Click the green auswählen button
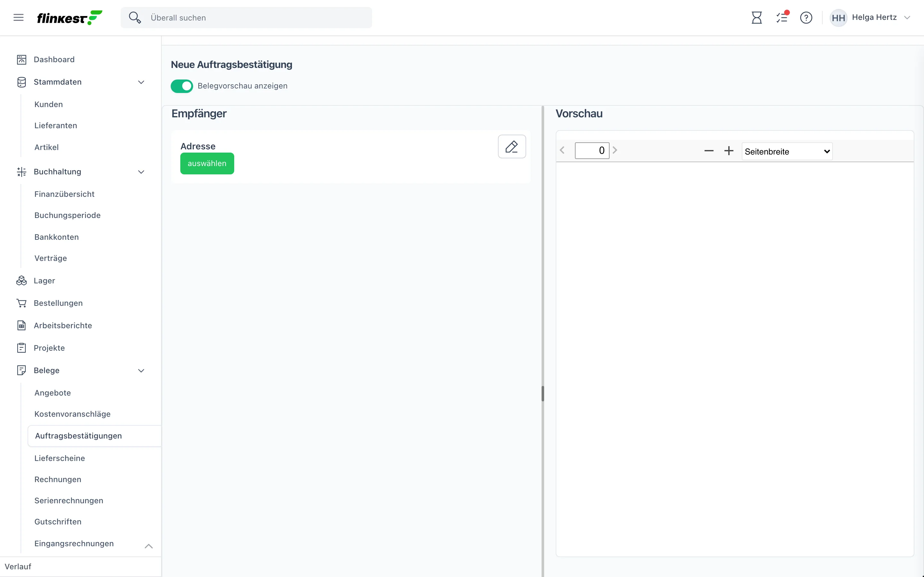 tap(207, 163)
